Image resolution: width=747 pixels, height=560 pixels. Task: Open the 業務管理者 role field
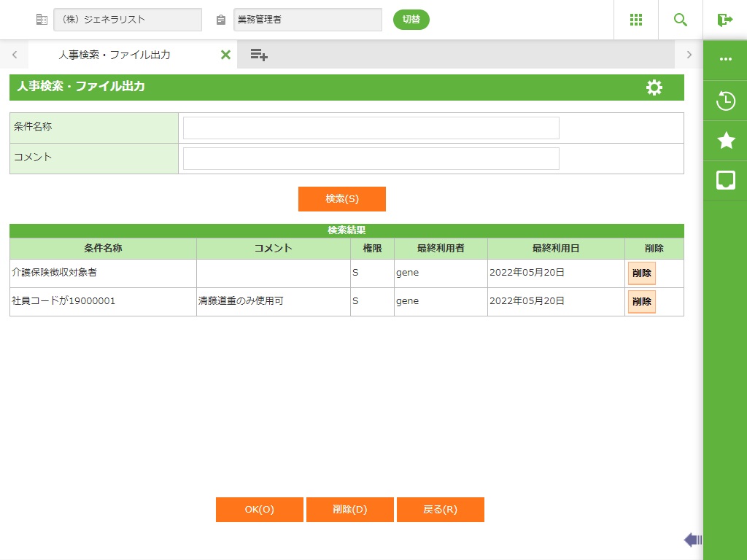point(307,20)
